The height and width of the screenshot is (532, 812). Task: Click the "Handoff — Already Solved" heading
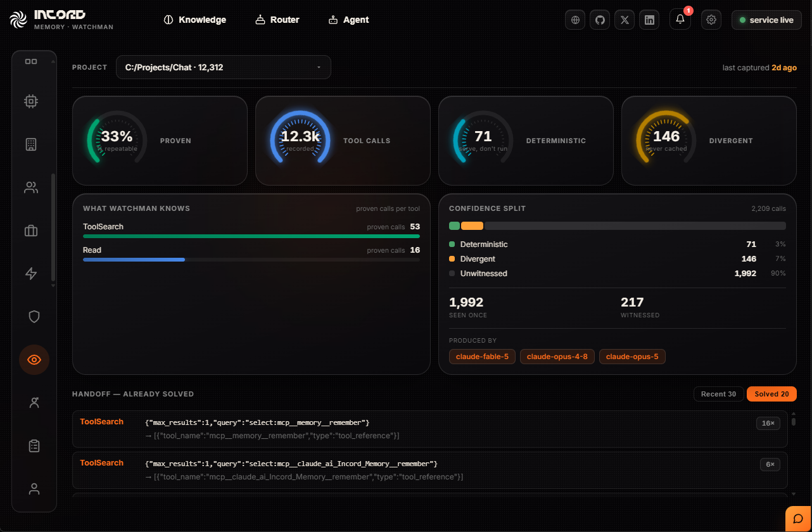(x=133, y=394)
